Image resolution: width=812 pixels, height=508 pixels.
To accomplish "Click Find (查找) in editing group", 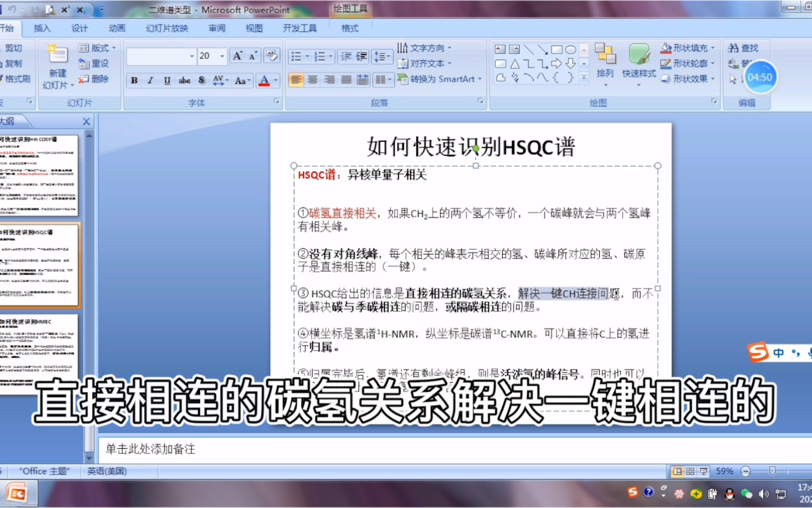I will coord(743,48).
